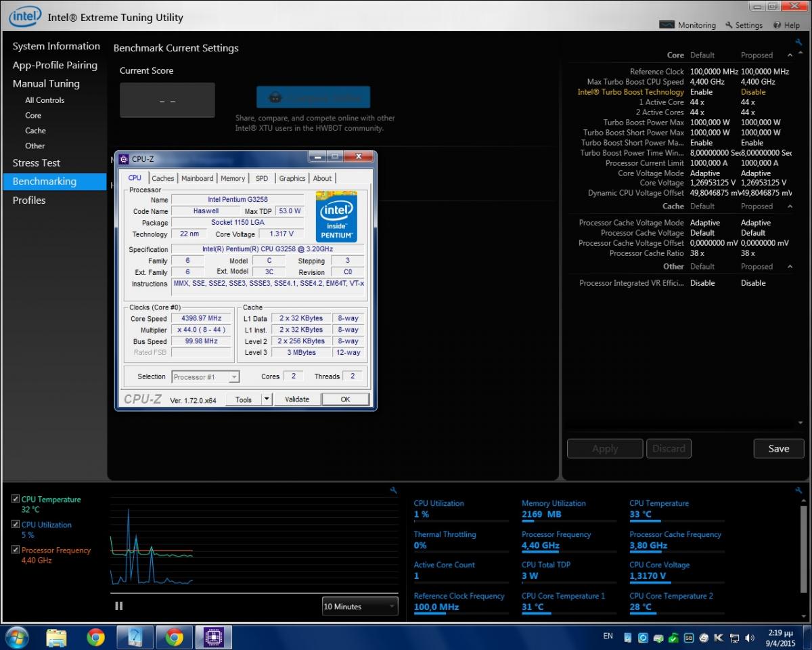Open the Windows Start menu

16,637
